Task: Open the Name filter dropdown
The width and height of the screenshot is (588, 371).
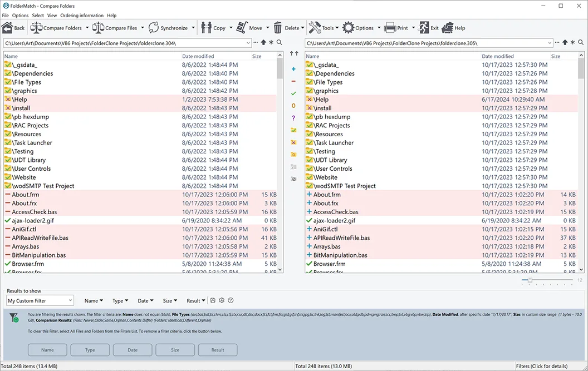Action: click(x=94, y=300)
